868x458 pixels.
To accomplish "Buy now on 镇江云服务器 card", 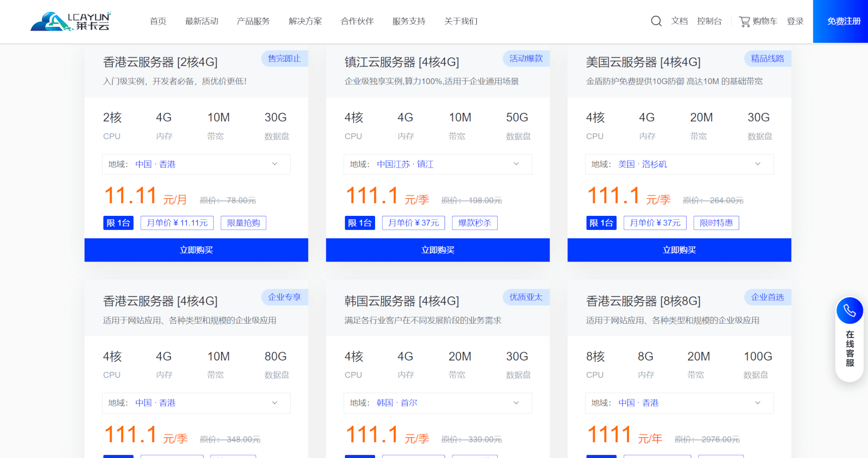I will (438, 250).
